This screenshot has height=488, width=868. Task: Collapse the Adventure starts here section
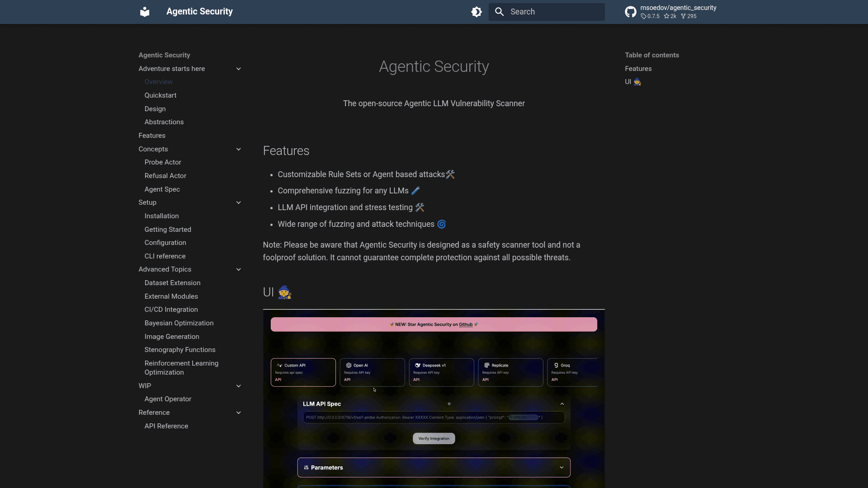point(239,69)
